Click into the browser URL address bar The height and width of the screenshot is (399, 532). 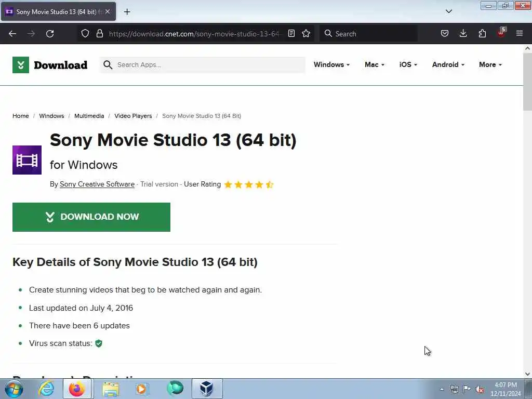click(x=193, y=34)
